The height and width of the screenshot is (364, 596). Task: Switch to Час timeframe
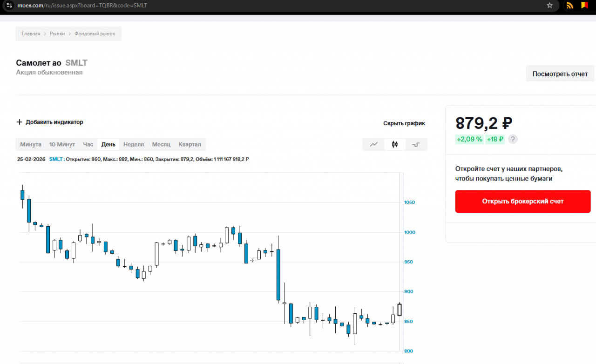[x=88, y=144]
